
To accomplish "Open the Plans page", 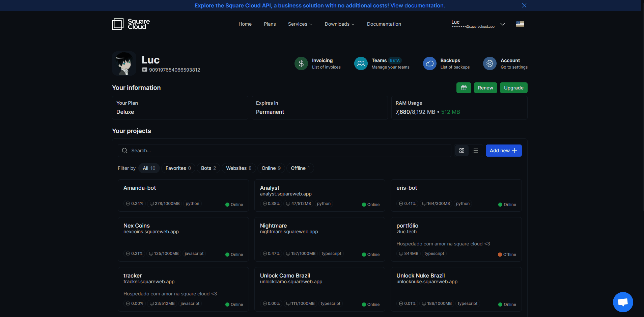I will pos(270,24).
